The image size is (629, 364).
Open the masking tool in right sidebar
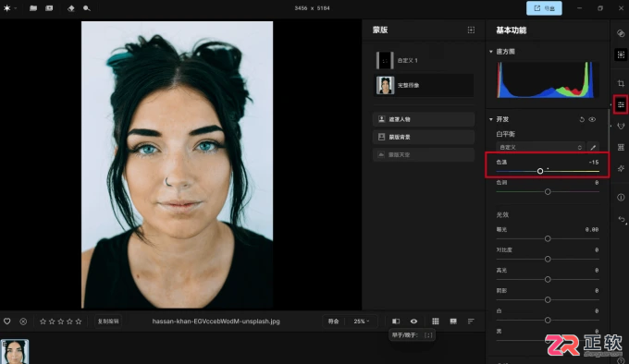pyautogui.click(x=621, y=55)
